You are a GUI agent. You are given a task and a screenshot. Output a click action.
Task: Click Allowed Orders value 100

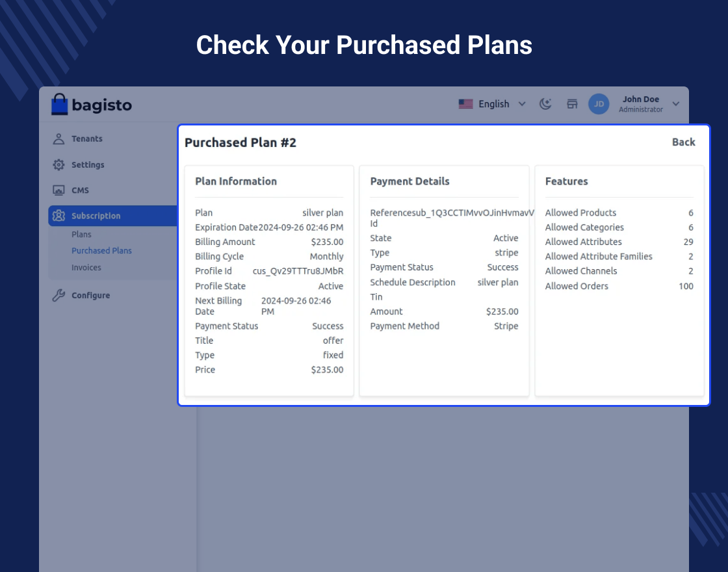[686, 286]
